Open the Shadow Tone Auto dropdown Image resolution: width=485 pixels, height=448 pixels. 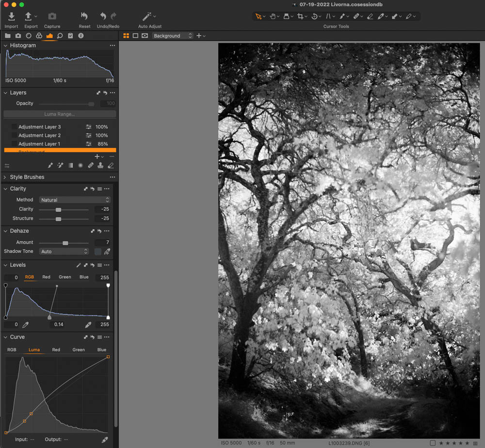tap(64, 251)
